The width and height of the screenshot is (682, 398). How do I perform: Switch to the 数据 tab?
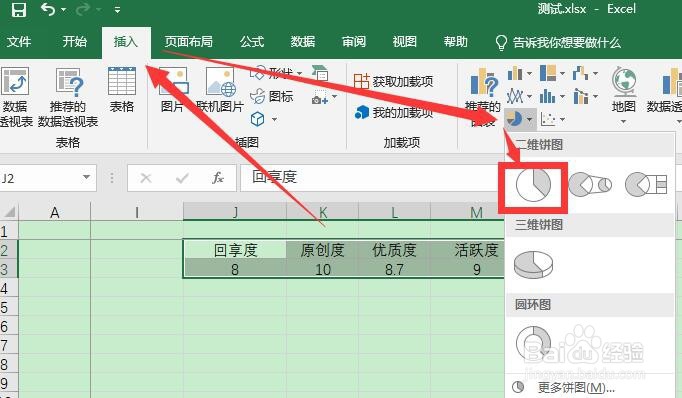tap(303, 42)
